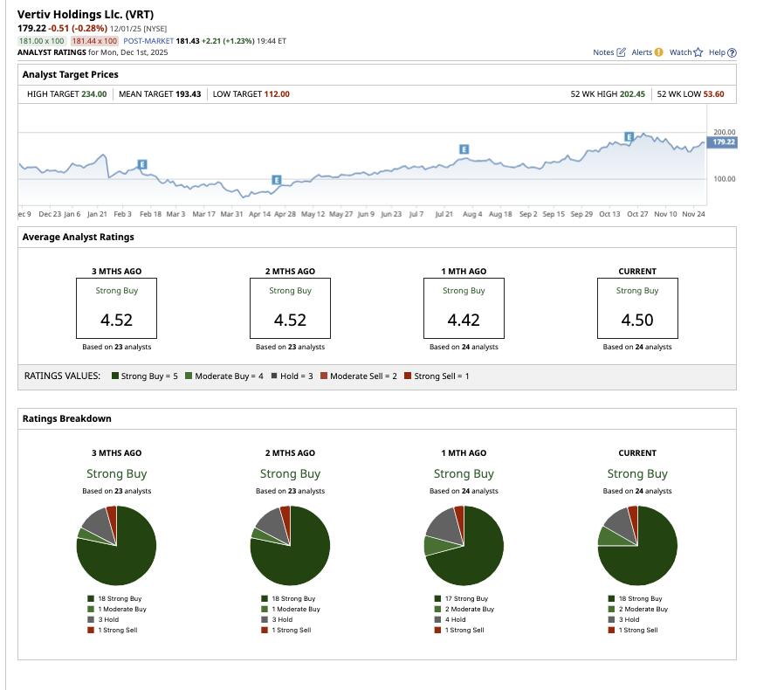The image size is (784, 690).
Task: Open the Alerts link
Action: click(643, 52)
